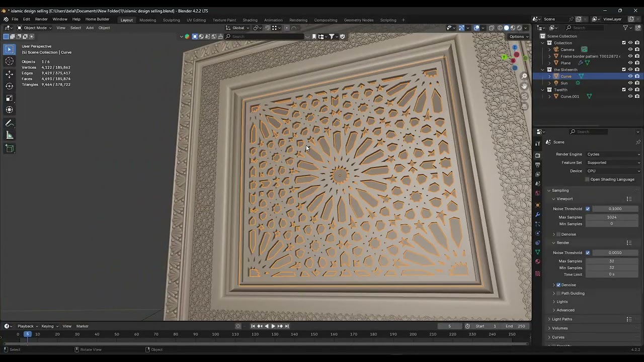Screen dimensions: 644x362
Task: Hide Camera object in viewport
Action: (630, 49)
